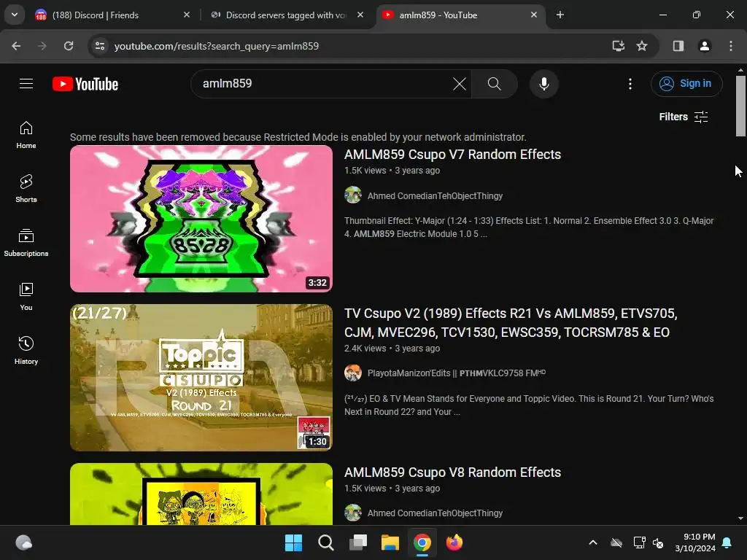Open AMLM859 Csupo V8 Random Effects title

point(452,472)
